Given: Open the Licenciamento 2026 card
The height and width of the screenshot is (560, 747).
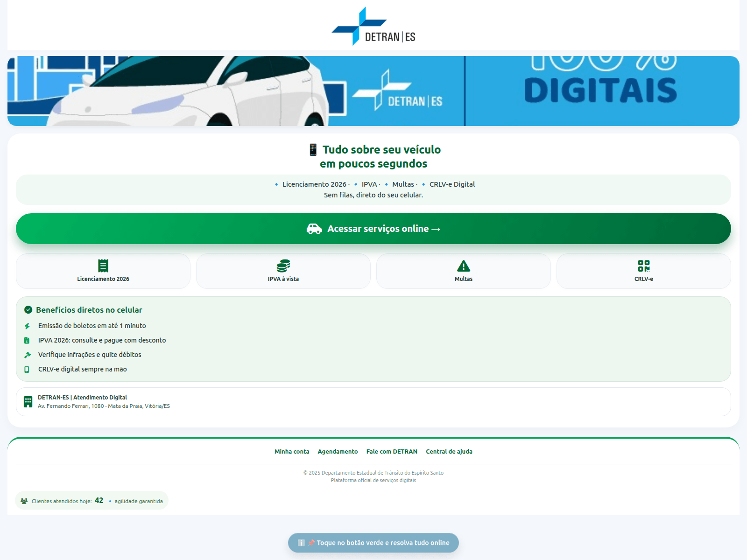Looking at the screenshot, I should 103,271.
